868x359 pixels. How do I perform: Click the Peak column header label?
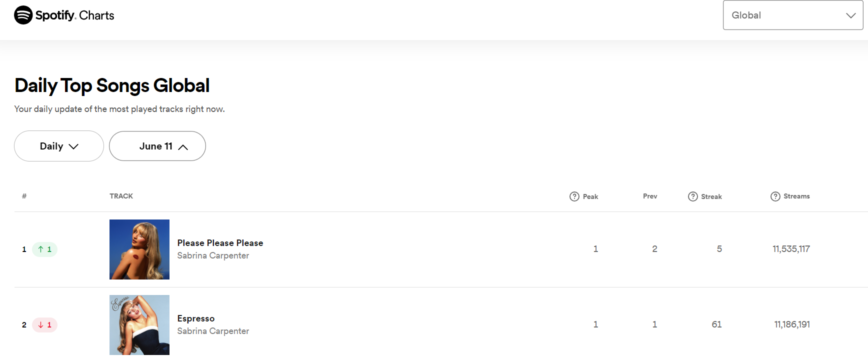(x=590, y=196)
